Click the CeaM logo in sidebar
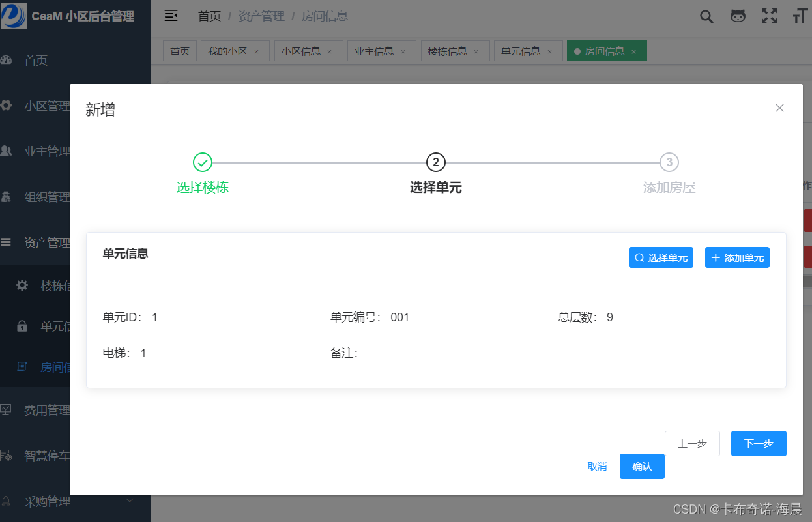 [14, 16]
